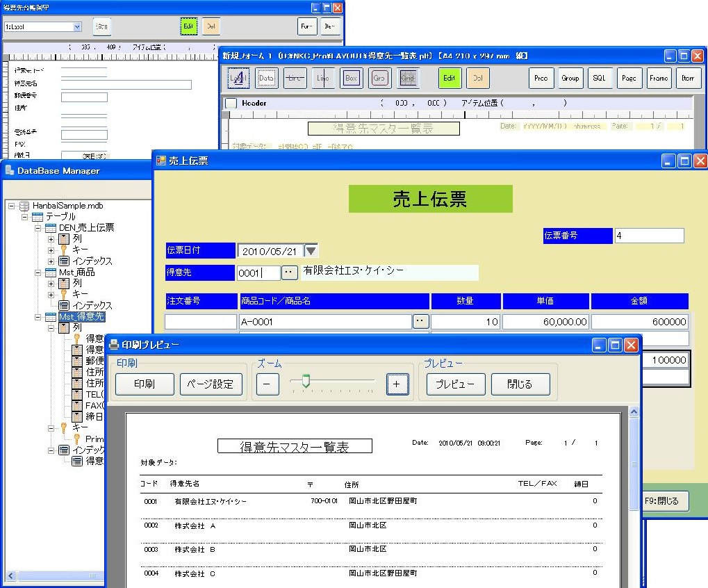
Task: Click the zoom slider handle
Action: [x=305, y=380]
